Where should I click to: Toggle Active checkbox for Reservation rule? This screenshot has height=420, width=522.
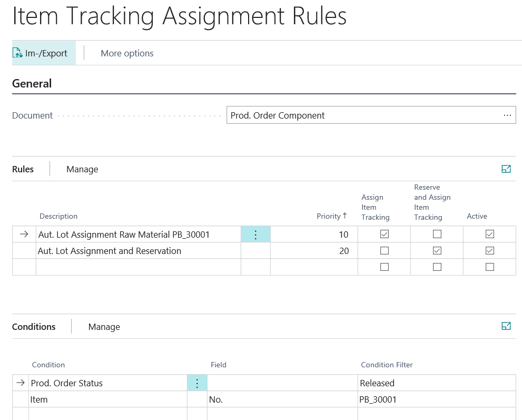(x=490, y=250)
